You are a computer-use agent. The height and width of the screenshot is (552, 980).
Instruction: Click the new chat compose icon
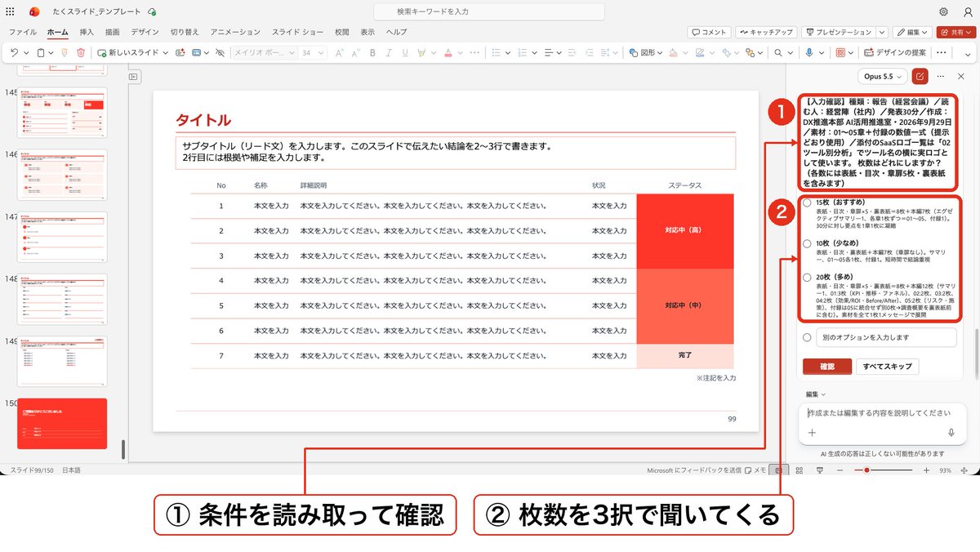tap(920, 76)
